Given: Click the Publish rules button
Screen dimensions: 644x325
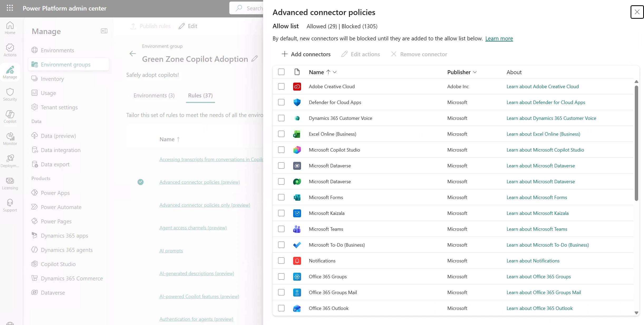Looking at the screenshot, I should tap(151, 26).
